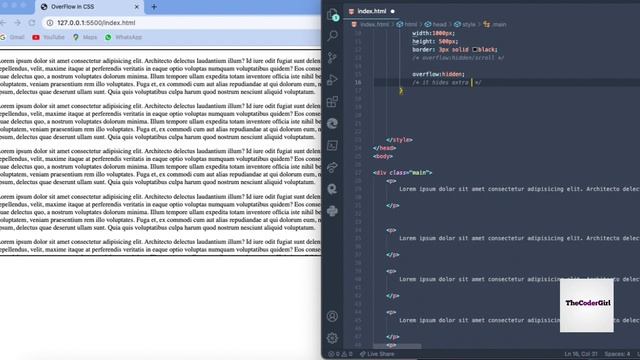Open the Search view in VS Code
The height and width of the screenshot is (360, 640).
333,36
